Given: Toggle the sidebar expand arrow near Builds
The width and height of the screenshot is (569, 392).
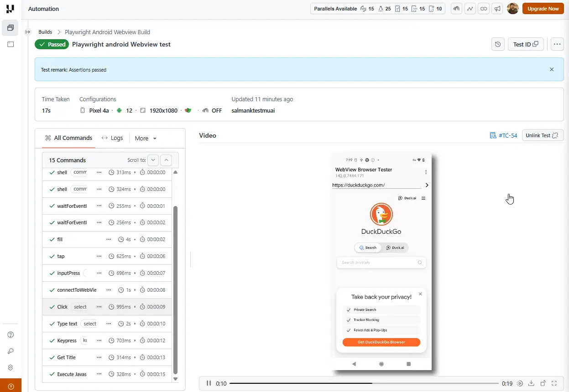Looking at the screenshot, I should 27,32.
